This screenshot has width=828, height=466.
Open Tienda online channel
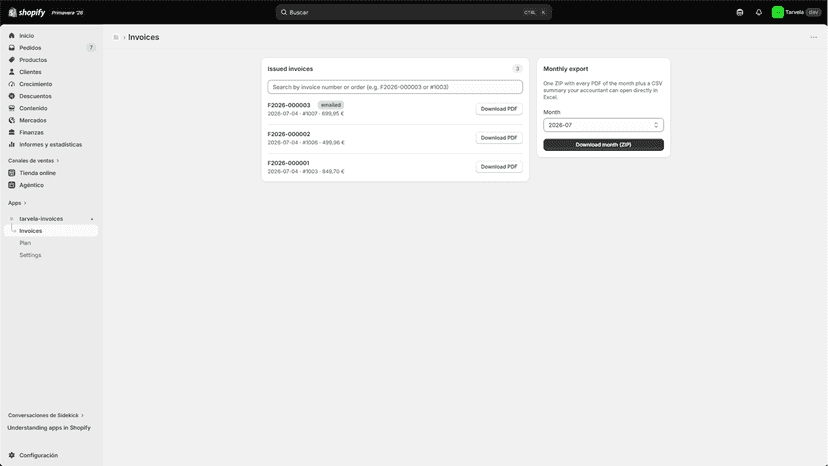click(x=37, y=173)
